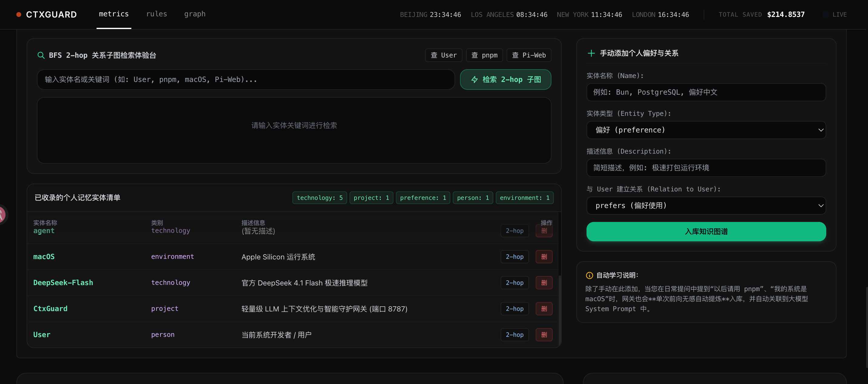Click 2-hop button in CtxGuard row
The height and width of the screenshot is (384, 868).
tap(515, 309)
